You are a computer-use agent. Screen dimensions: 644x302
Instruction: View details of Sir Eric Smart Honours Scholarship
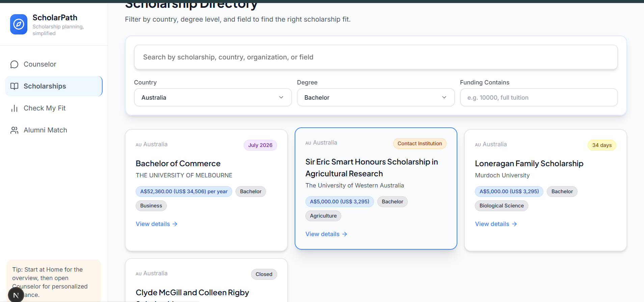(x=322, y=234)
